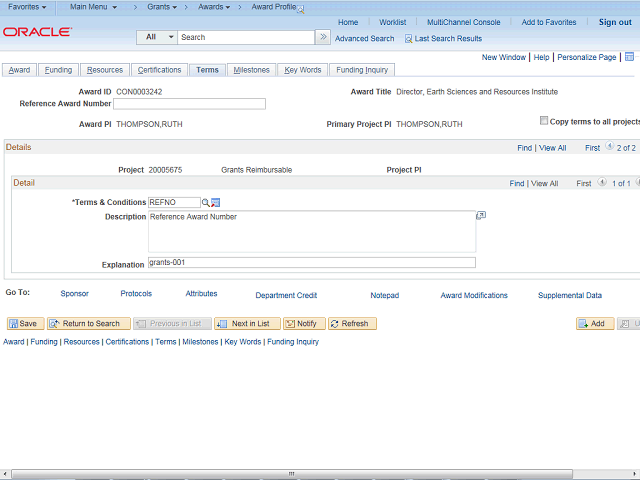Click the Sign out link

615,22
